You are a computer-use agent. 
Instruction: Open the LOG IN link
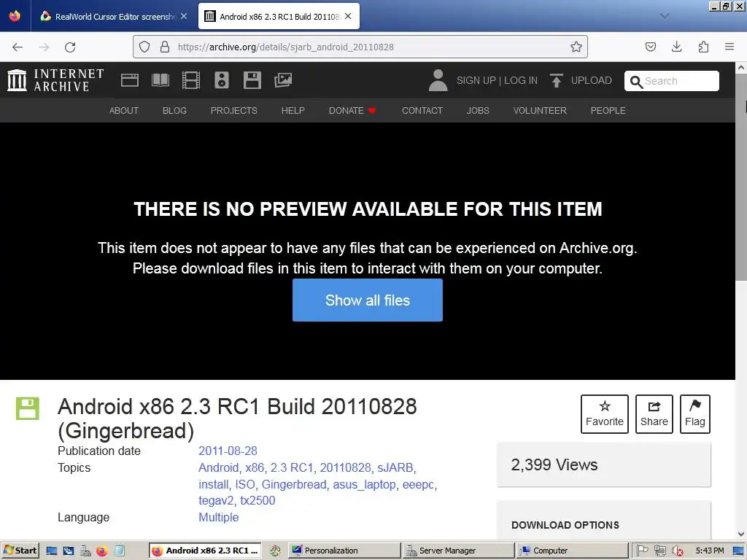pos(521,80)
